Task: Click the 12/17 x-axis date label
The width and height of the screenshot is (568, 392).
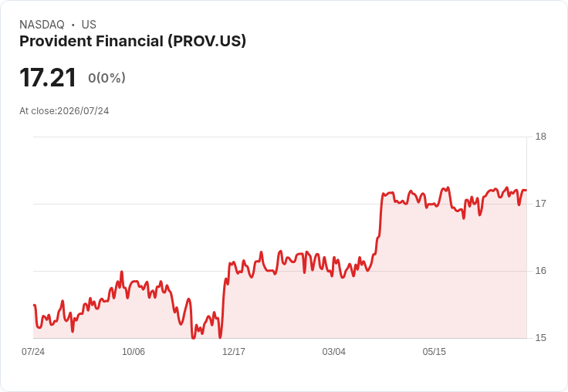Action: coord(234,352)
